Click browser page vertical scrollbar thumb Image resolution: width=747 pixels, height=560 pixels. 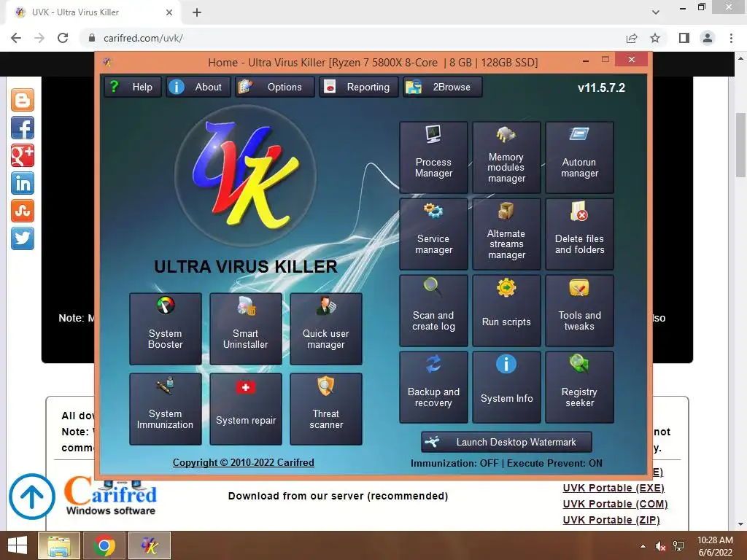[x=741, y=145]
